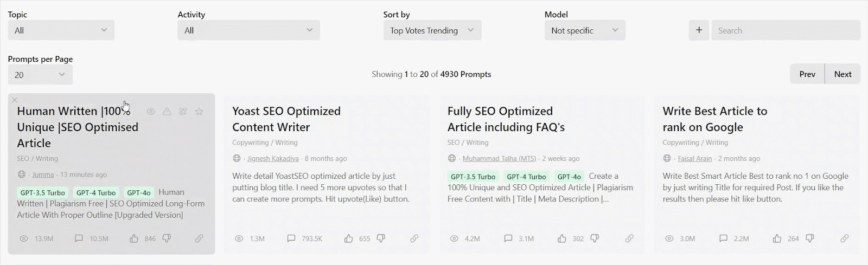Viewport: 868px width, 265px height.
Task: Click the link icon on Write Best Article card
Action: [844, 238]
